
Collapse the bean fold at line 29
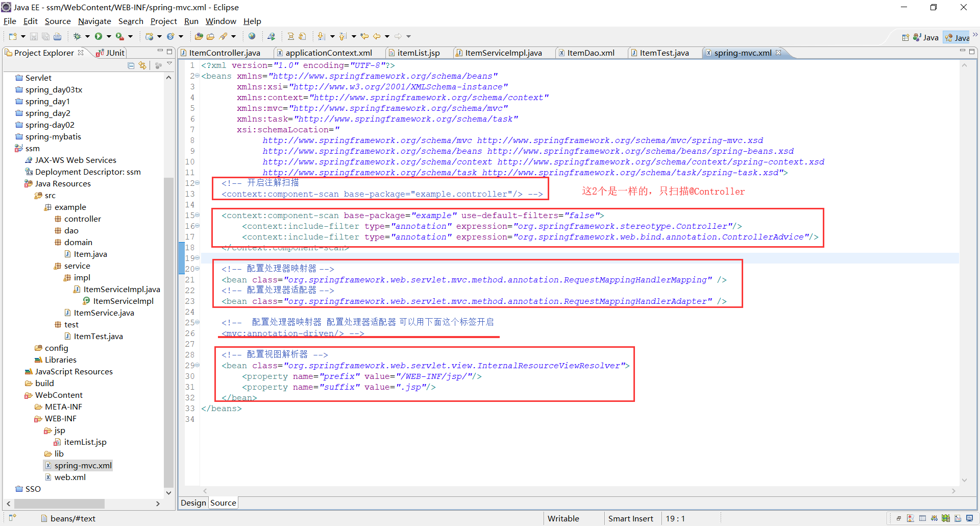pos(198,366)
